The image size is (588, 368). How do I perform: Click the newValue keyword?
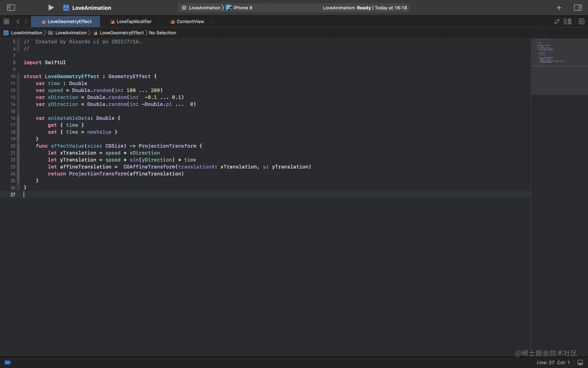(x=99, y=132)
